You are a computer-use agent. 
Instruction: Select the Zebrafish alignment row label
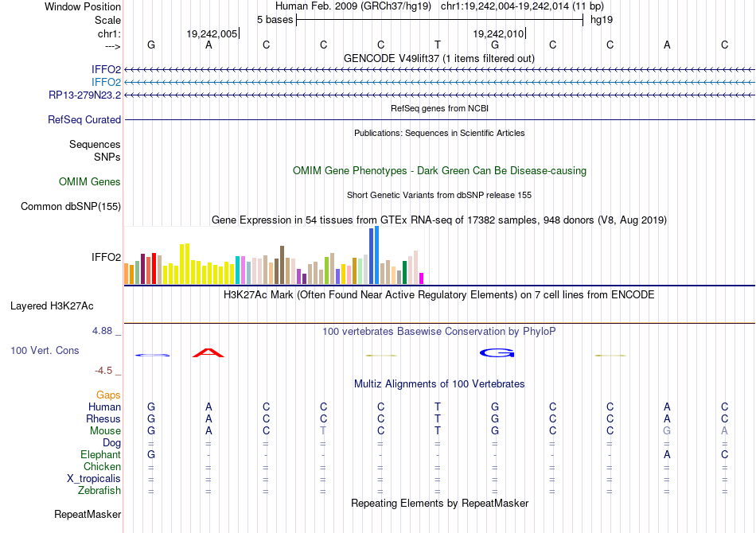[99, 491]
